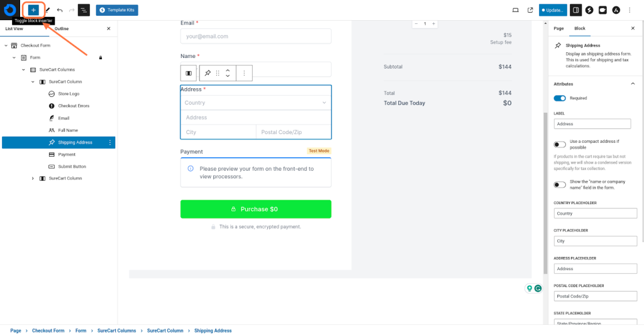Redo the last undone change
The image size is (644, 335).
point(72,10)
